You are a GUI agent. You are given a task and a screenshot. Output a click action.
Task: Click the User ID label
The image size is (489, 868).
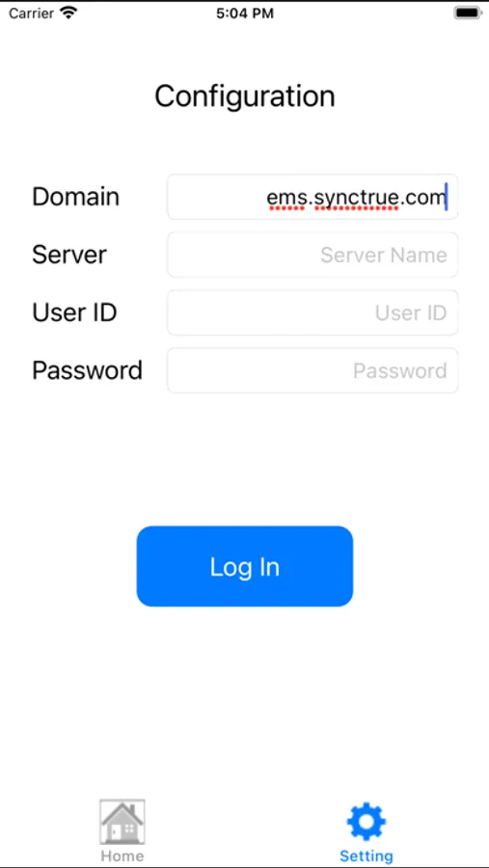[x=74, y=312]
